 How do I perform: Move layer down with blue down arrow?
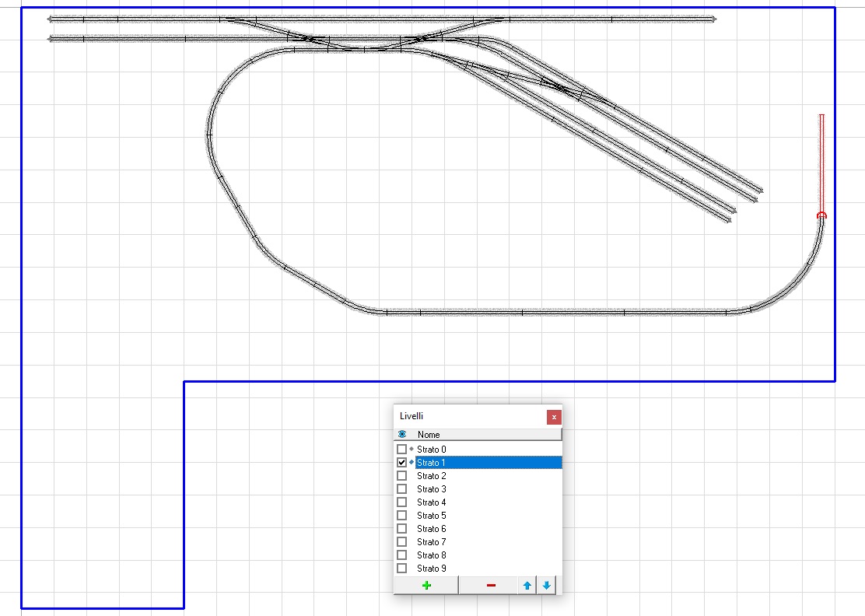(x=547, y=586)
